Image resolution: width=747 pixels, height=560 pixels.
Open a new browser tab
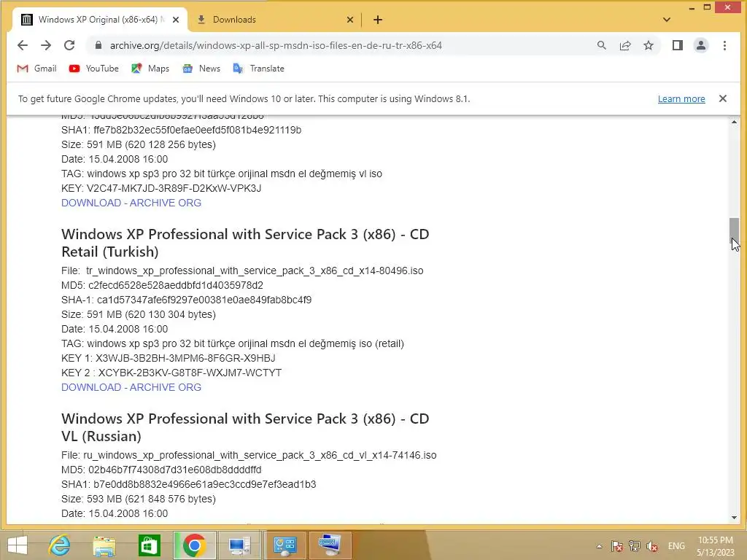378,20
